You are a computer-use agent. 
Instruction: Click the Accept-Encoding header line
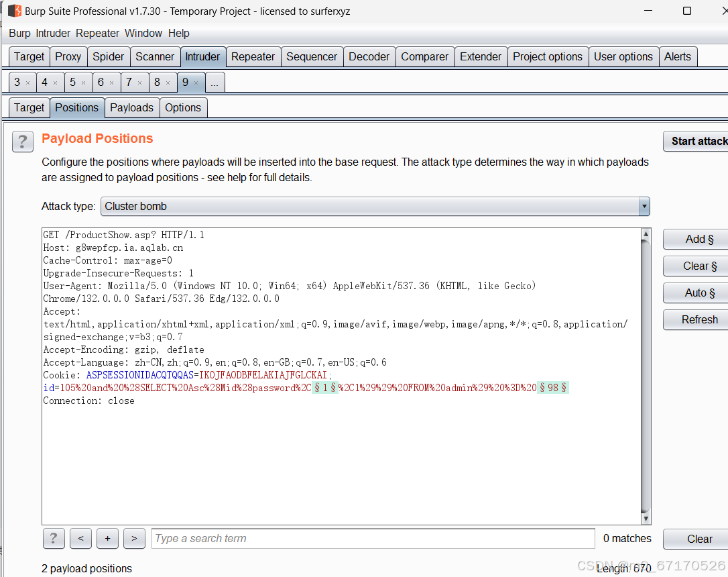click(123, 350)
